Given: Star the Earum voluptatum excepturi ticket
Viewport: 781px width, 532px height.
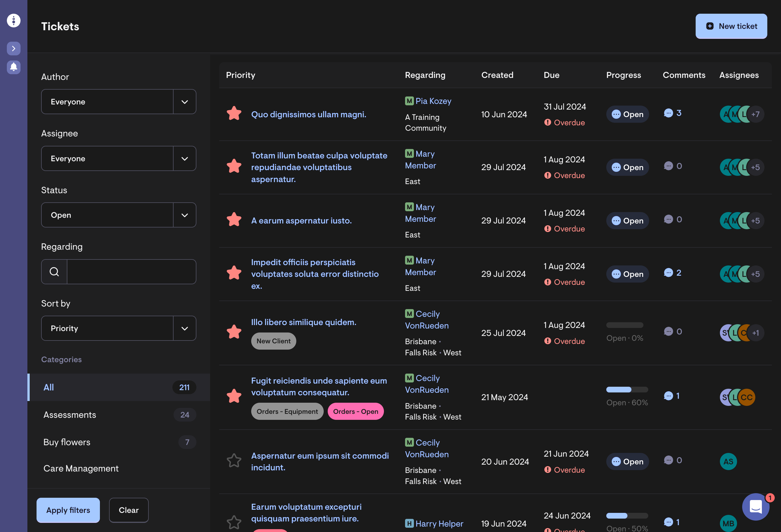Looking at the screenshot, I should coord(234,522).
